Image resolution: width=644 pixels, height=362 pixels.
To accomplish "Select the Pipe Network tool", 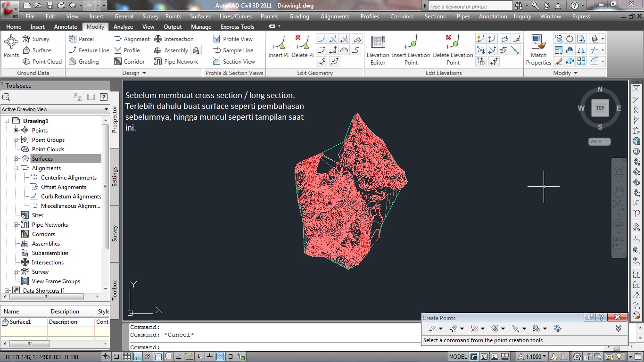I will (176, 62).
